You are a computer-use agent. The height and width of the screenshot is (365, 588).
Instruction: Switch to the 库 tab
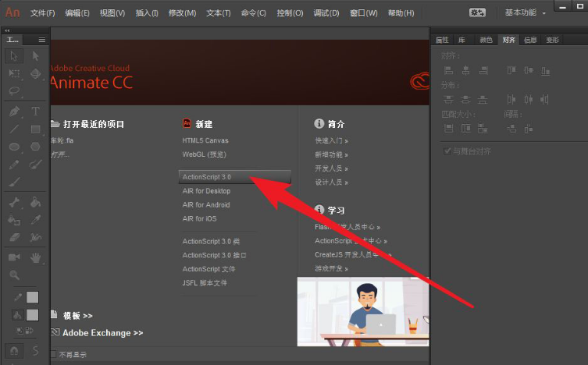461,40
